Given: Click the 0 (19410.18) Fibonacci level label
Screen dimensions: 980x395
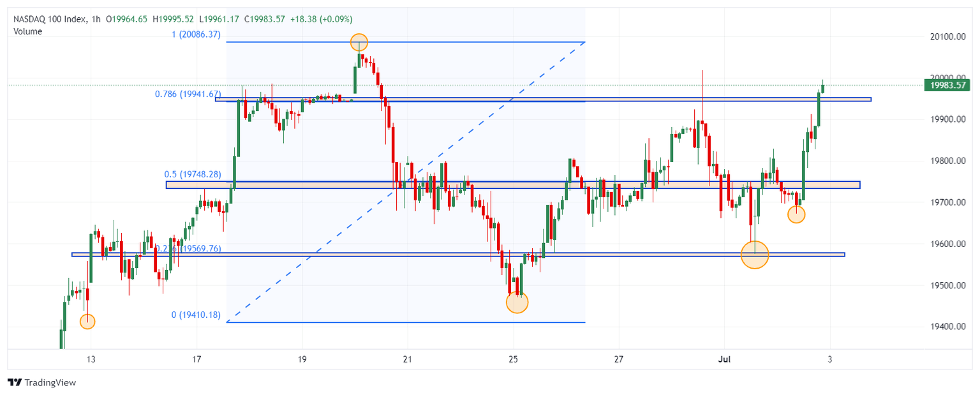Looking at the screenshot, I should (x=196, y=315).
